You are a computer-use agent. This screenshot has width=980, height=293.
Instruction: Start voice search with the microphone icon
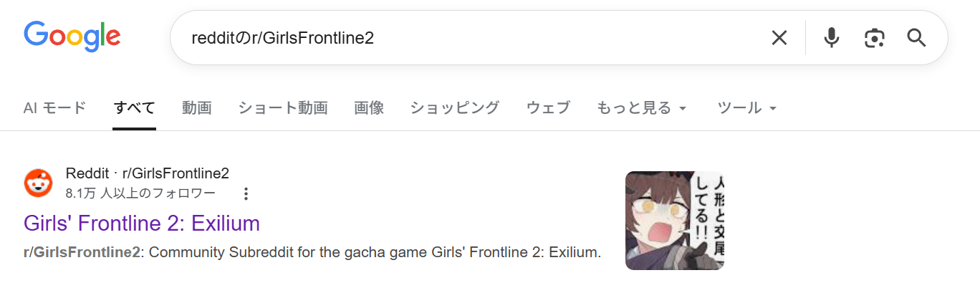coord(831,38)
